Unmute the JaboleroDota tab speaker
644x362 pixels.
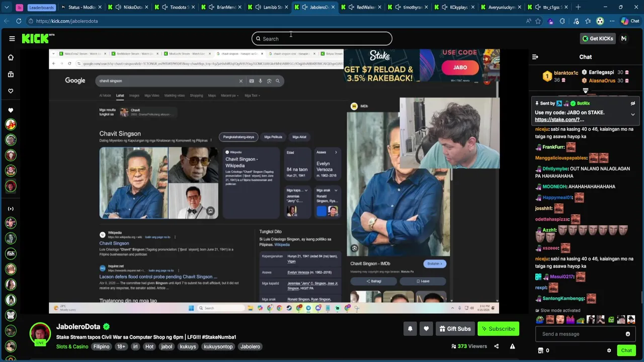[304, 7]
